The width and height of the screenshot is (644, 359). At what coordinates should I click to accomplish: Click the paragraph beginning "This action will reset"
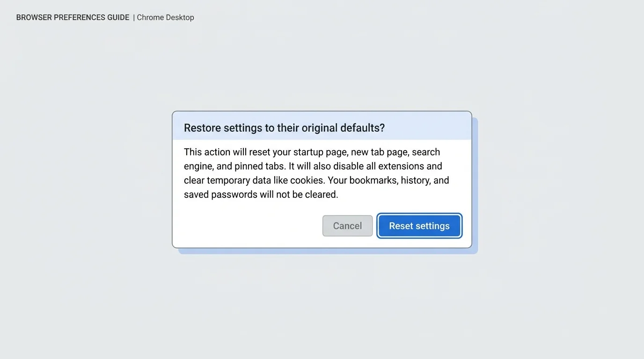coord(316,173)
